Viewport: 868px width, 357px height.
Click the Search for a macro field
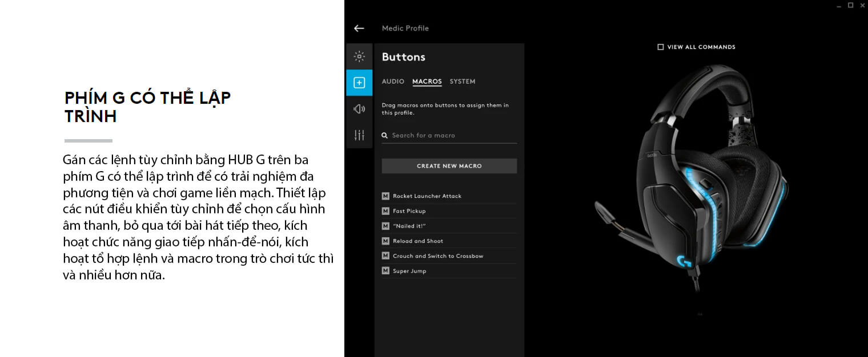pyautogui.click(x=451, y=136)
